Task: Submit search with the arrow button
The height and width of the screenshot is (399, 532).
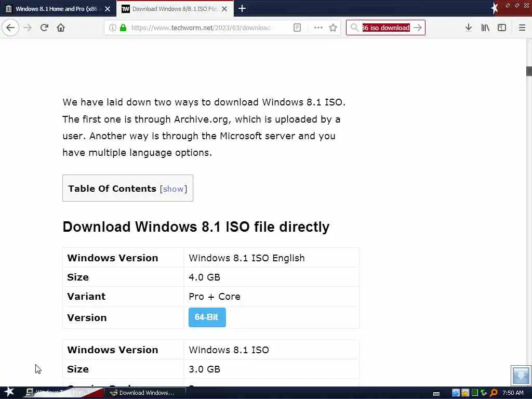Action: 418,28
